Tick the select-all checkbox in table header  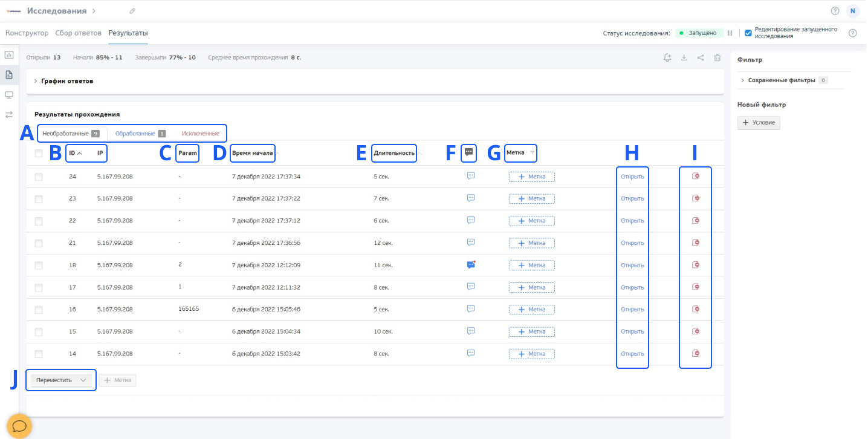coord(39,154)
